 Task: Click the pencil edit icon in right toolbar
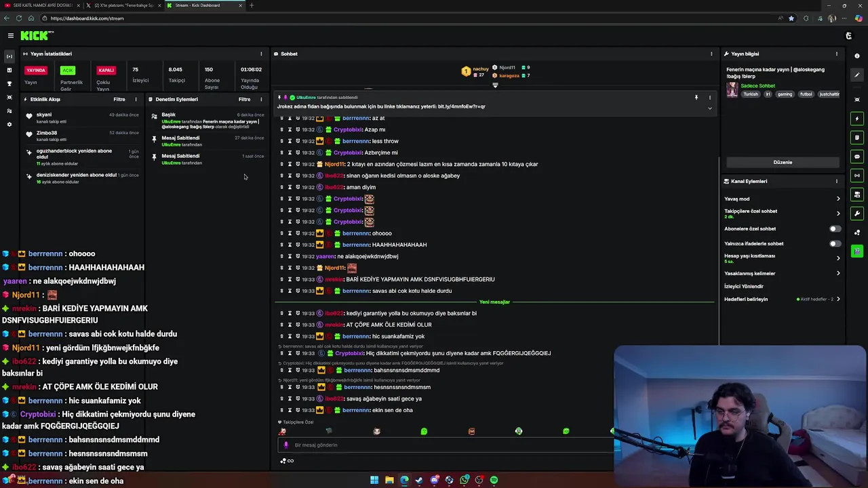[x=857, y=75]
